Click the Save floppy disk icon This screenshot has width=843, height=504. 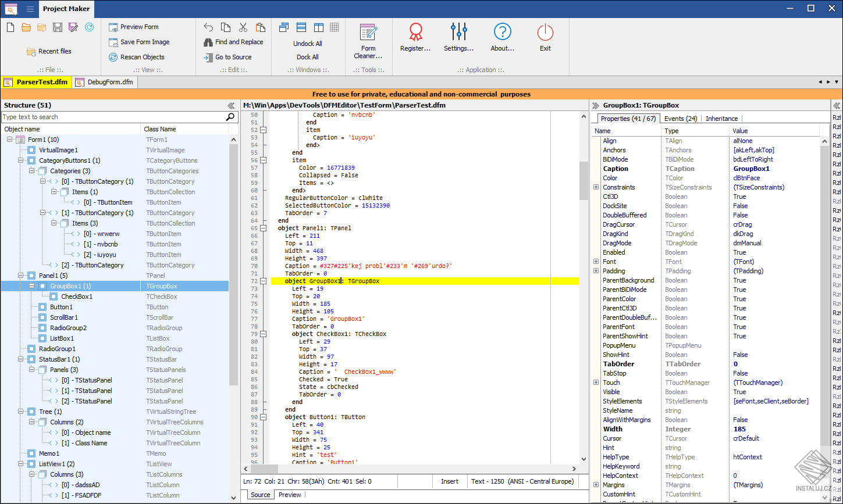[58, 27]
